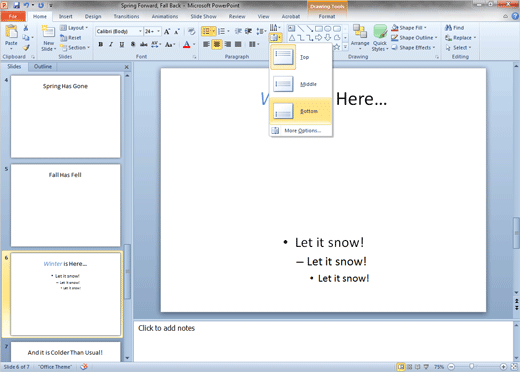The width and height of the screenshot is (520, 372).
Task: Toggle Underline formatting
Action: (x=122, y=44)
